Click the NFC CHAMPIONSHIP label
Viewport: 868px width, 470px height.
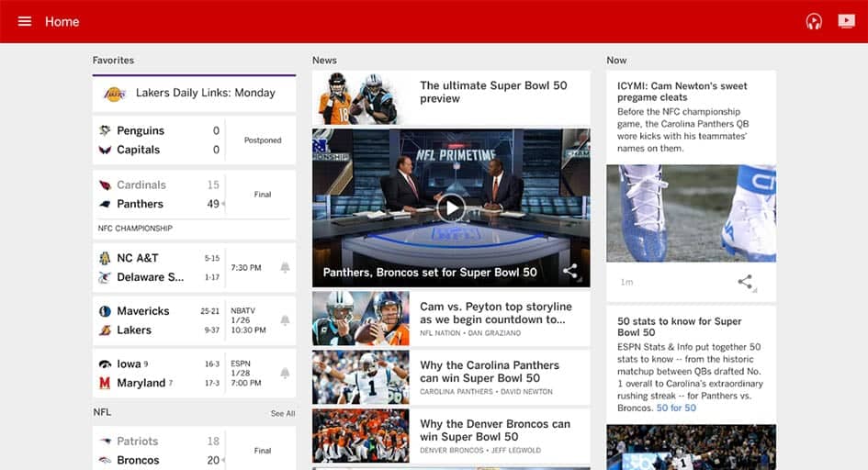135,229
